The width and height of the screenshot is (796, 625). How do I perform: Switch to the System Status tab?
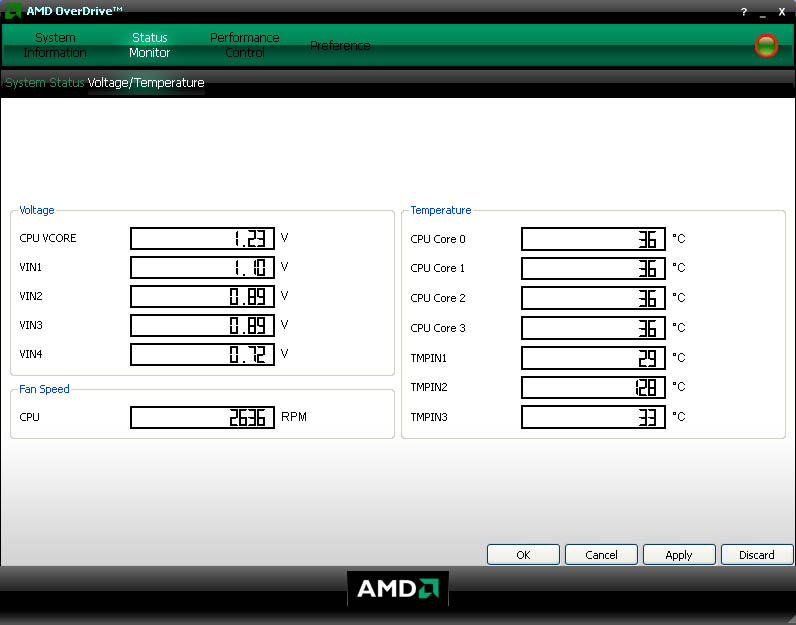45,83
